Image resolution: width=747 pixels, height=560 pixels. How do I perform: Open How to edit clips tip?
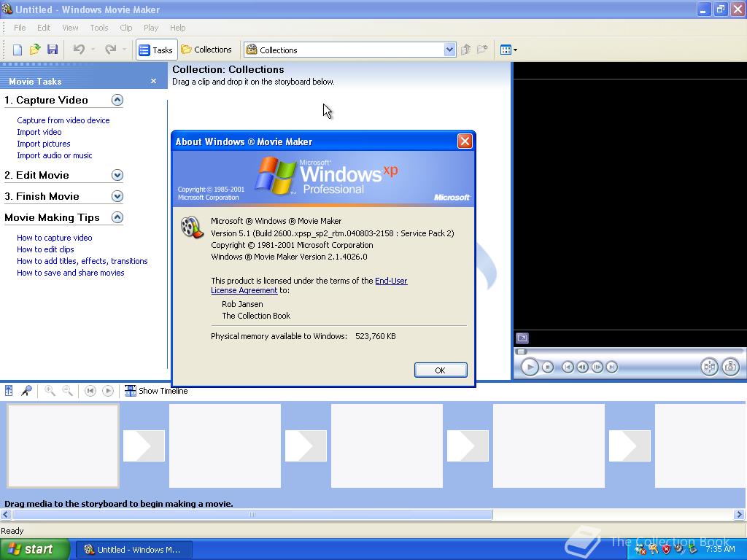(45, 249)
